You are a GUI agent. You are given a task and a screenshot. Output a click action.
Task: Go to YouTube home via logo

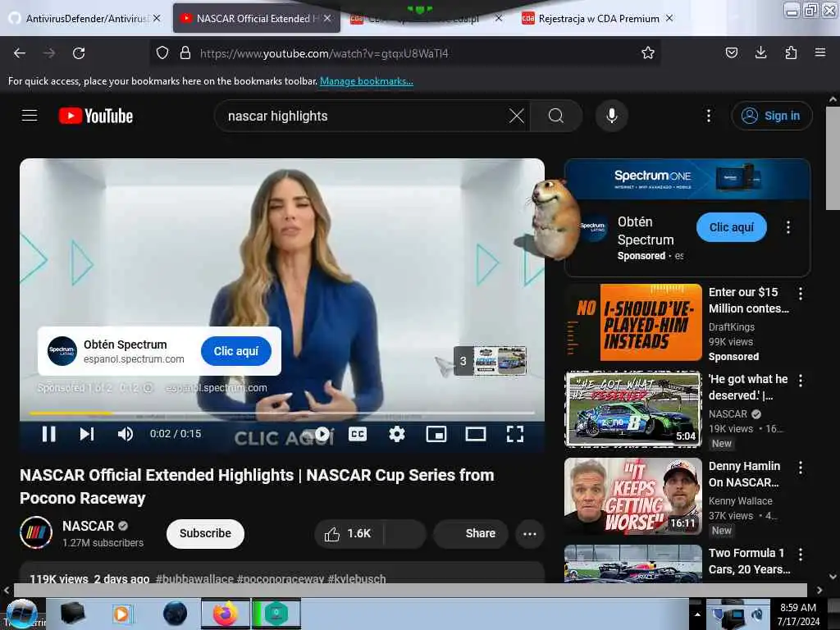click(96, 116)
